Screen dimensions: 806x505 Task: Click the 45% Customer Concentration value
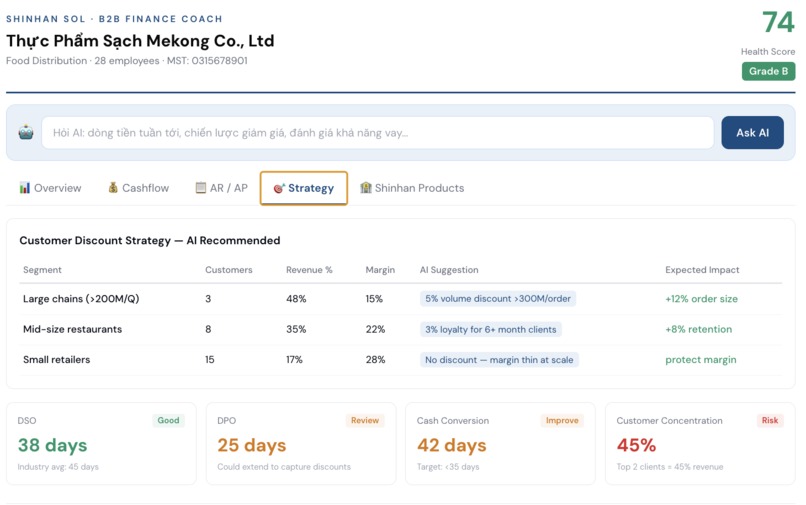636,445
